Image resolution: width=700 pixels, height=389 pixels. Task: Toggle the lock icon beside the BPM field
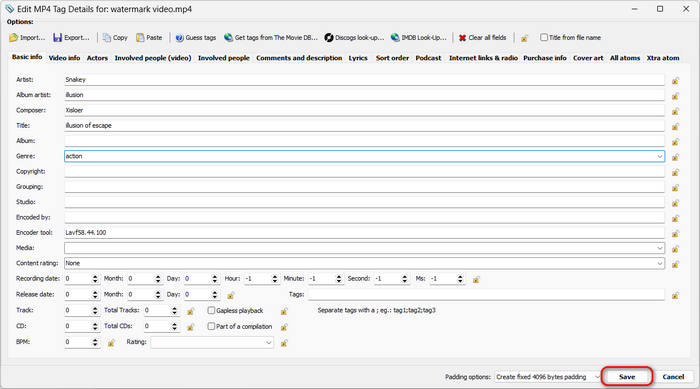point(111,343)
